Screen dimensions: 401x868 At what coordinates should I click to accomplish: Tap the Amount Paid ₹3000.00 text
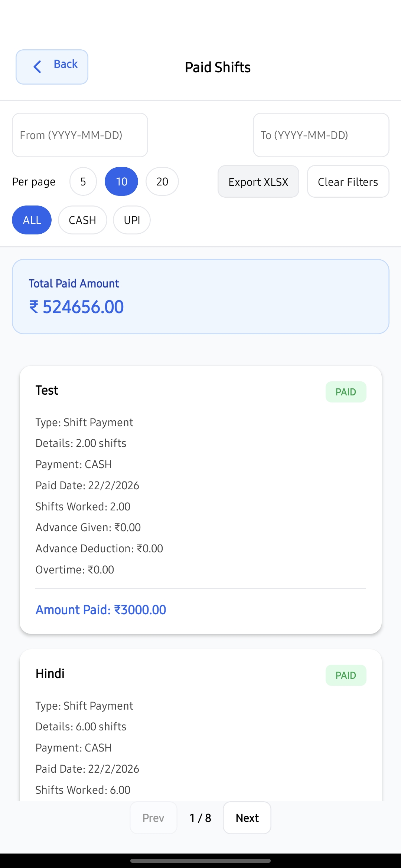coord(101,610)
